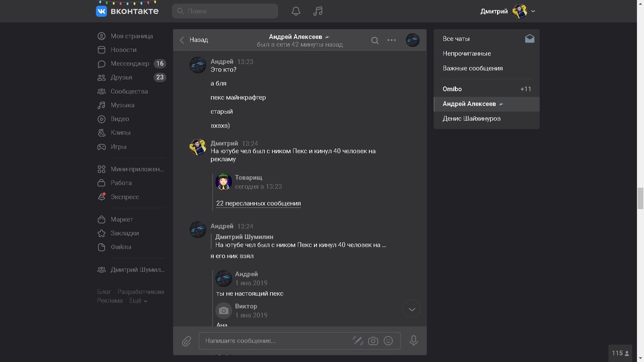Click the top Поиск search field

click(225, 11)
